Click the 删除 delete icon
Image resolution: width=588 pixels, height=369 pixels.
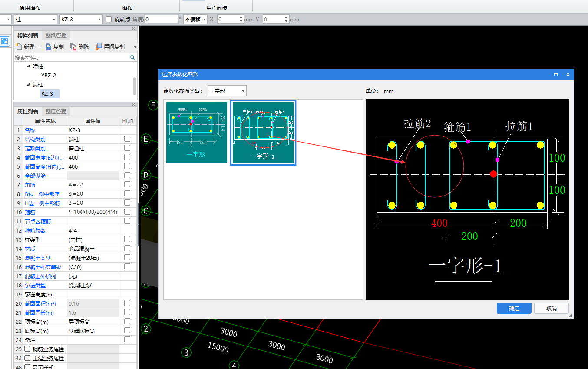(73, 47)
